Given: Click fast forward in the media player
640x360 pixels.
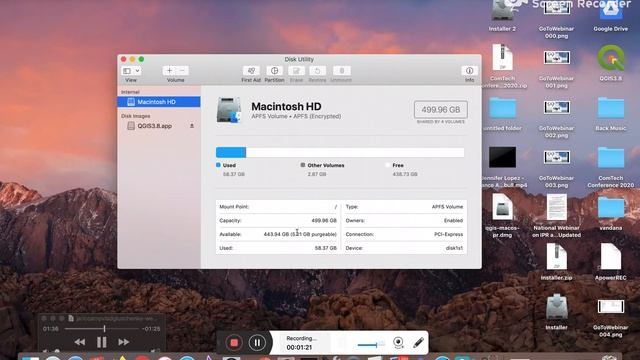Looking at the screenshot, I should pyautogui.click(x=124, y=342).
